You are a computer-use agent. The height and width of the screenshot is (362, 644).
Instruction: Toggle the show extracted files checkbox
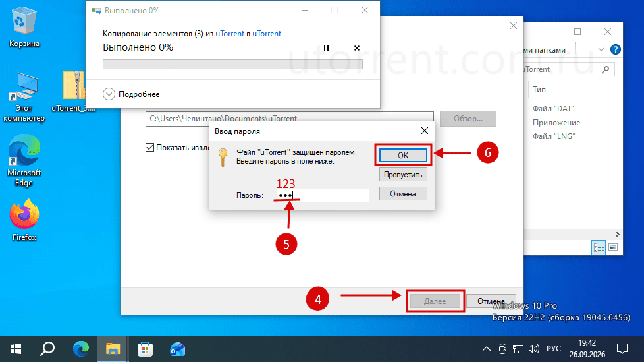(150, 147)
